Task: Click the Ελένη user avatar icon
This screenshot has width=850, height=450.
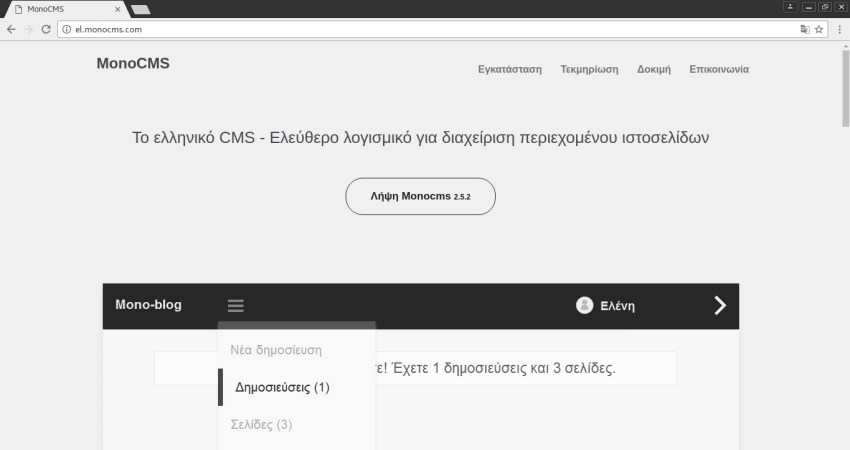Action: [x=585, y=306]
